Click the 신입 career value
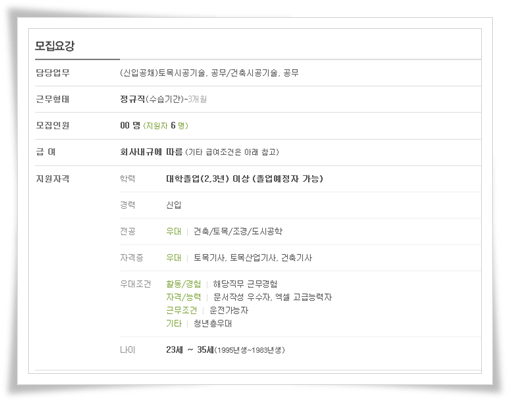 tap(174, 205)
